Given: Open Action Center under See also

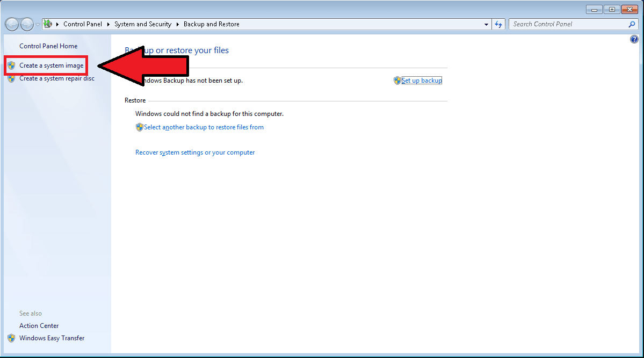Looking at the screenshot, I should [39, 326].
